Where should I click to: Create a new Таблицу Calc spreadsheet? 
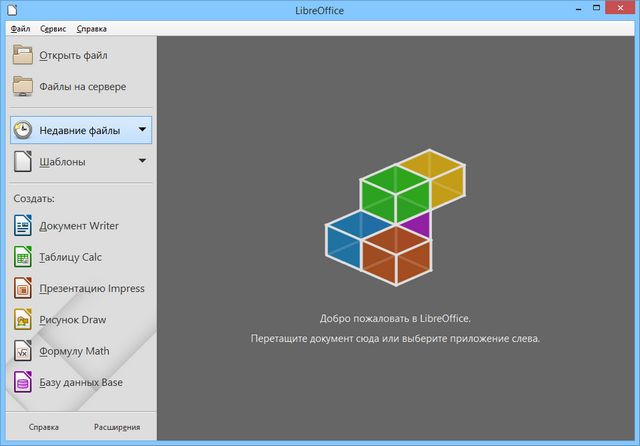(x=70, y=257)
